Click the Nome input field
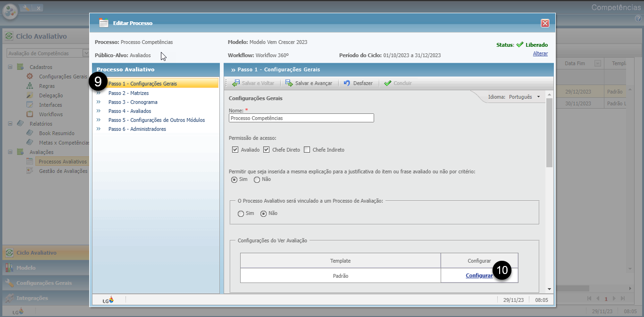Screen dimensions: 644x317 [x=301, y=118]
